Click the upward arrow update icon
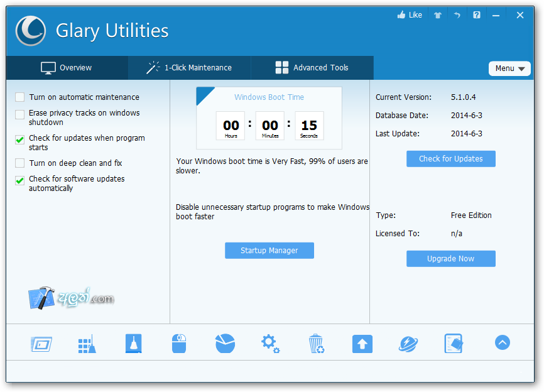 [x=362, y=344]
